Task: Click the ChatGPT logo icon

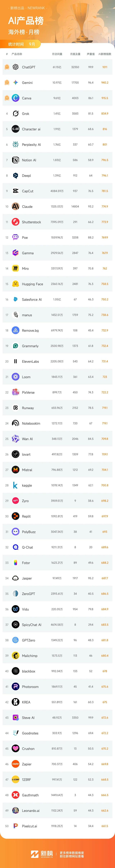Action: point(16,67)
